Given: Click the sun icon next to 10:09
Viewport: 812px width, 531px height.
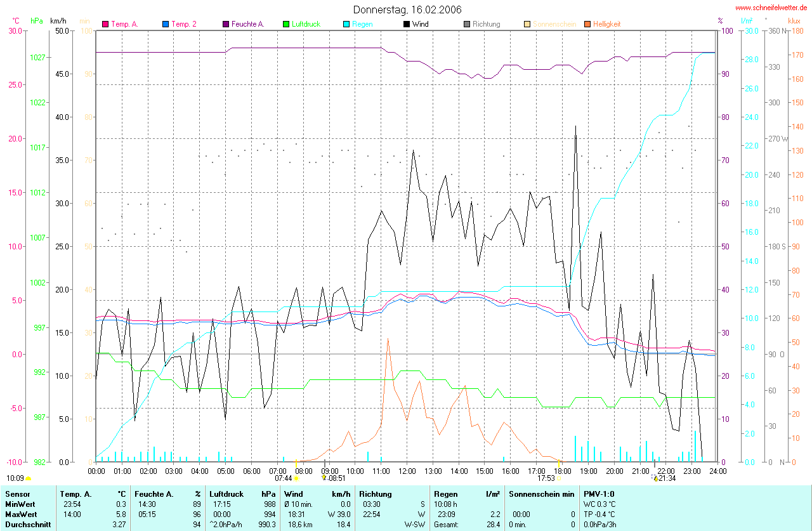Looking at the screenshot, I should coord(29,478).
